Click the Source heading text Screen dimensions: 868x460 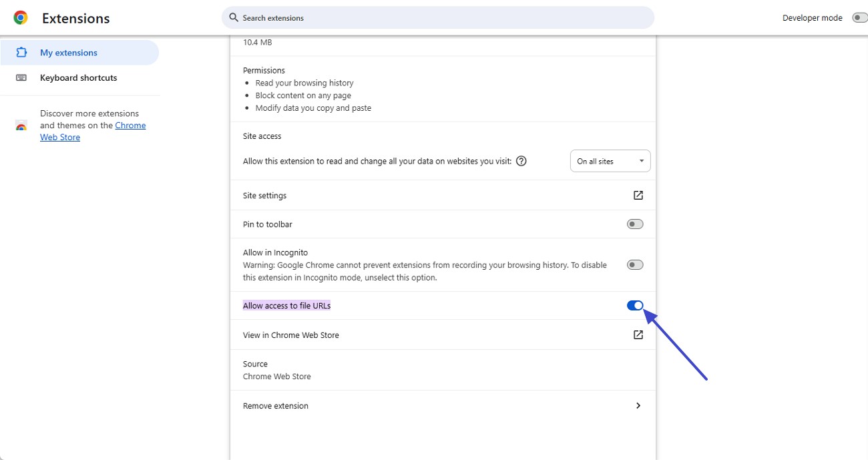(x=255, y=364)
